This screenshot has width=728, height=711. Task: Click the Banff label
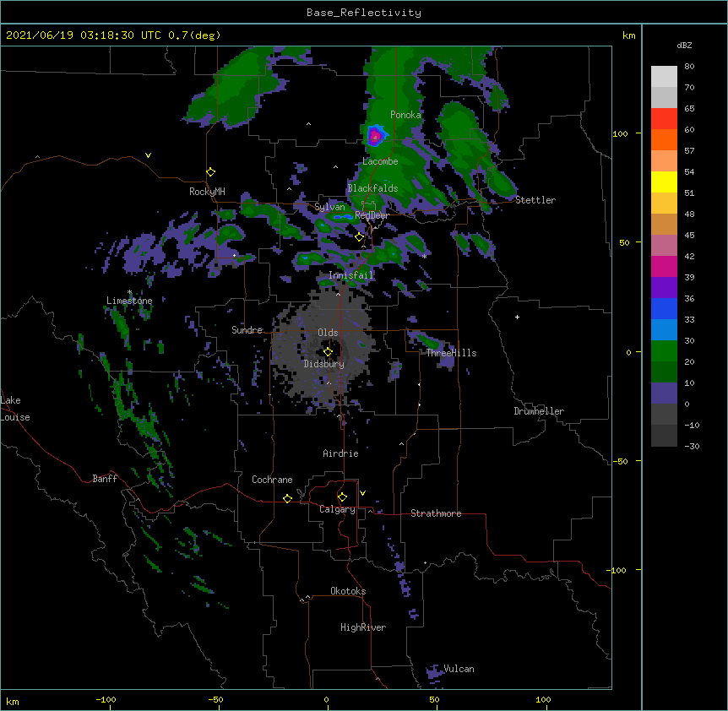[105, 479]
